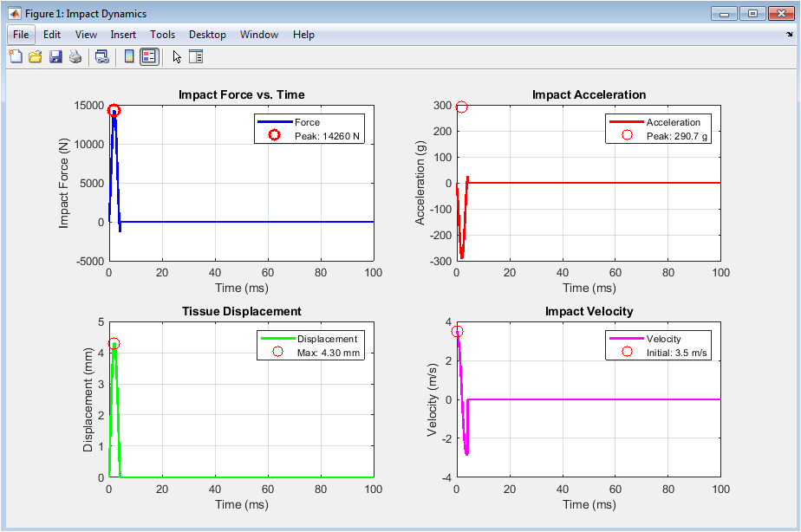Click the dock figure arrow at menu bar right
The image size is (801, 532).
click(789, 35)
